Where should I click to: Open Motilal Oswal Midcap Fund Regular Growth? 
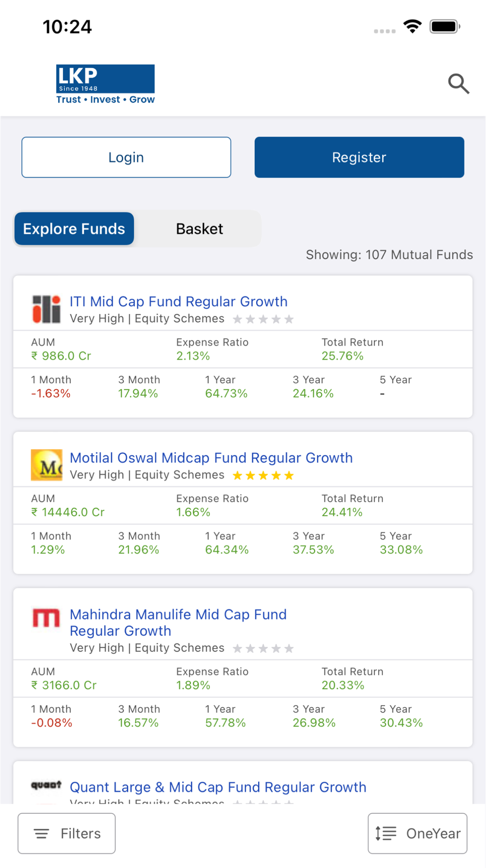click(x=211, y=458)
